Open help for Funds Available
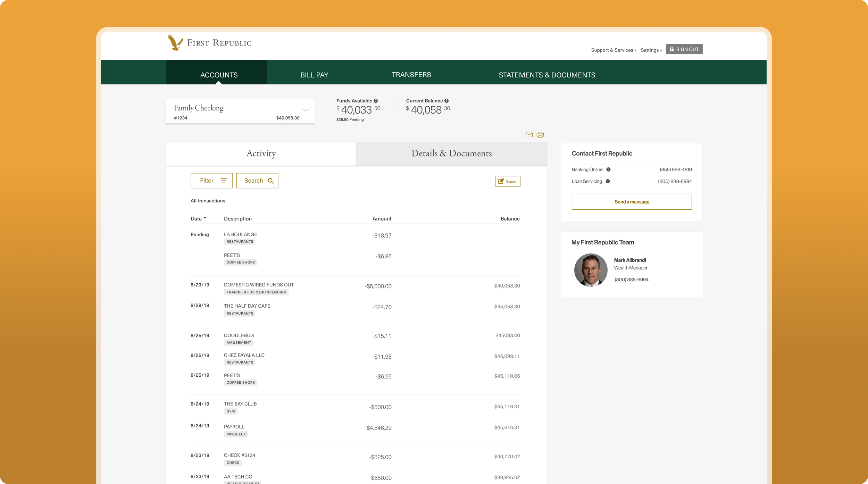Image resolution: width=868 pixels, height=484 pixels. (x=376, y=101)
